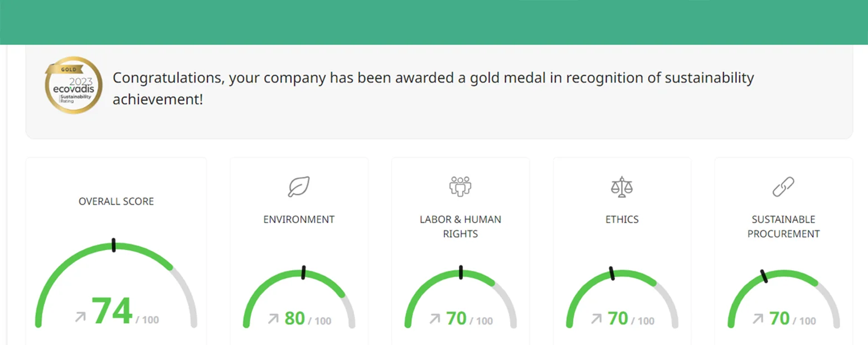This screenshot has height=345, width=868.
Task: Click the Sustainable Procurement gauge marker
Action: click(x=764, y=276)
